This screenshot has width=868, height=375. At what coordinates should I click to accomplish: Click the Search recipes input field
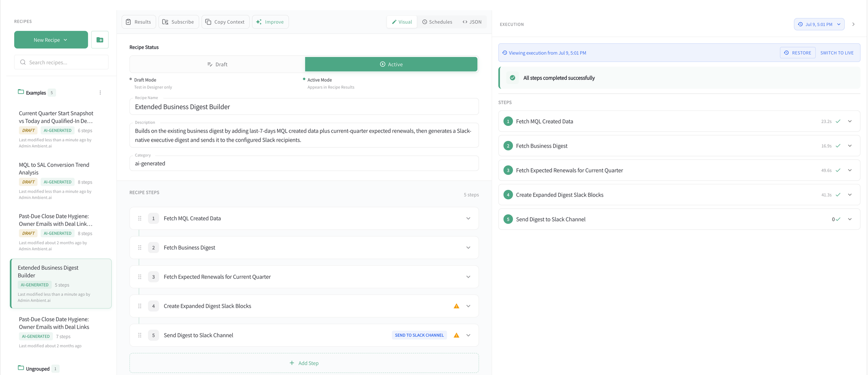click(61, 62)
